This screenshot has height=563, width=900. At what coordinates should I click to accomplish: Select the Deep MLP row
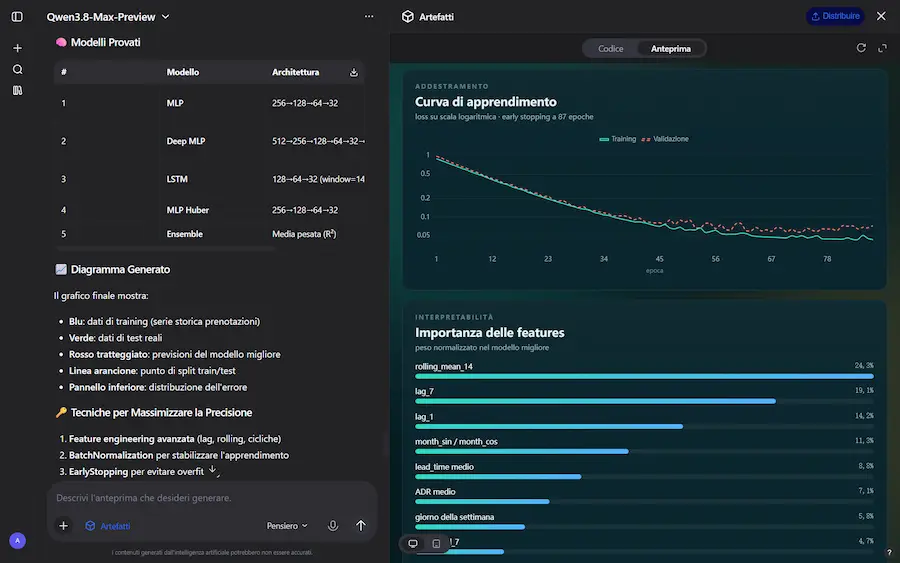tap(210, 141)
